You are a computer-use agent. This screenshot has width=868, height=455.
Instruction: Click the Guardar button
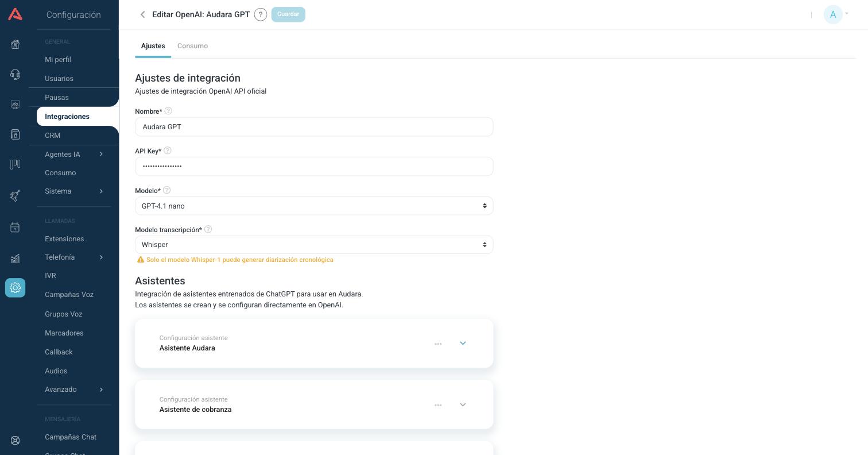pyautogui.click(x=288, y=14)
